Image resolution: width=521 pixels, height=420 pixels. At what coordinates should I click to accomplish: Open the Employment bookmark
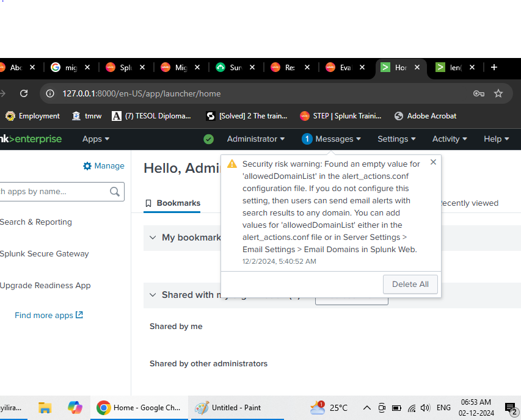coord(33,116)
